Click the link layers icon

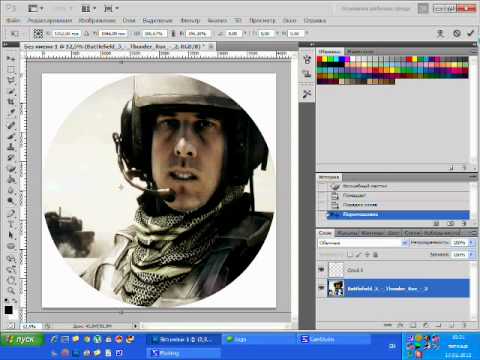click(387, 325)
